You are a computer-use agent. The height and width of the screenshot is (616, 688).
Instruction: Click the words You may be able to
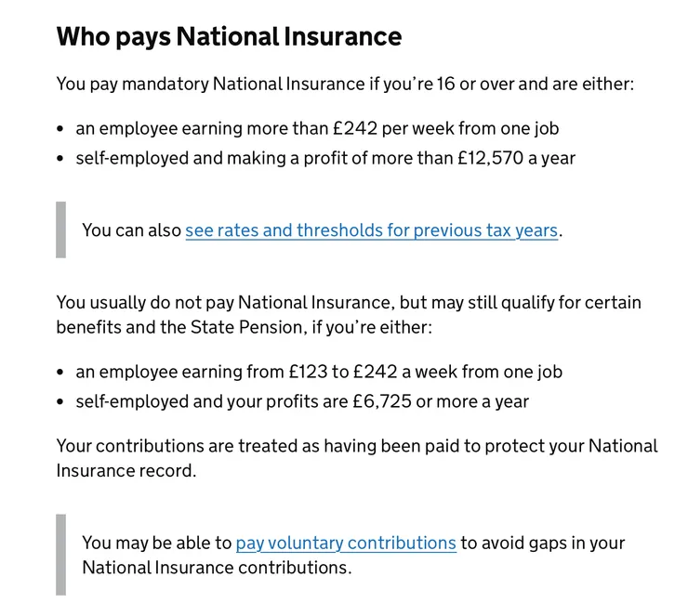pos(156,543)
